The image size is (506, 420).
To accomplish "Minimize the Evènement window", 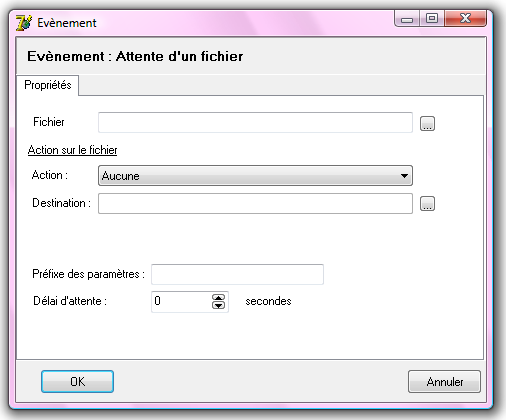I will coord(407,19).
